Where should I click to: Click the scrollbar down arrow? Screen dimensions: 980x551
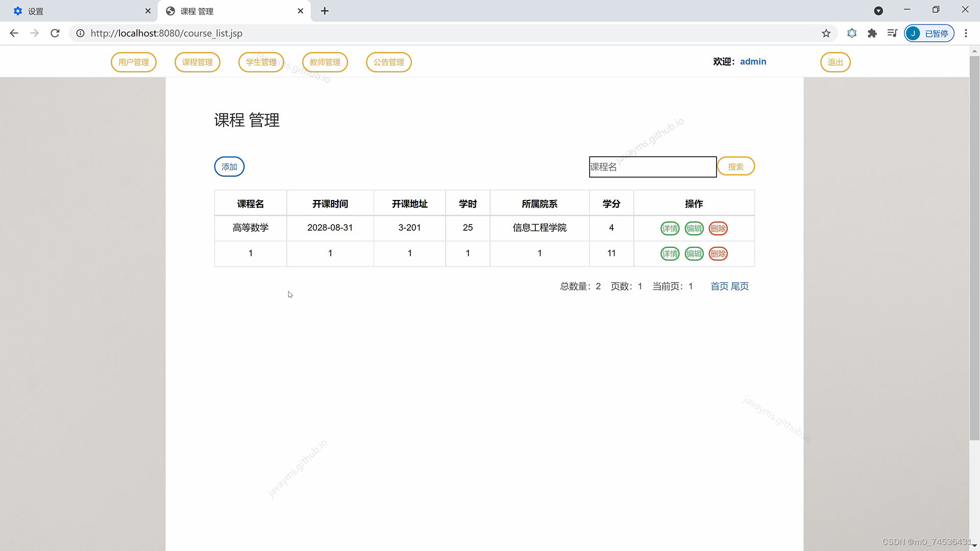(974, 546)
